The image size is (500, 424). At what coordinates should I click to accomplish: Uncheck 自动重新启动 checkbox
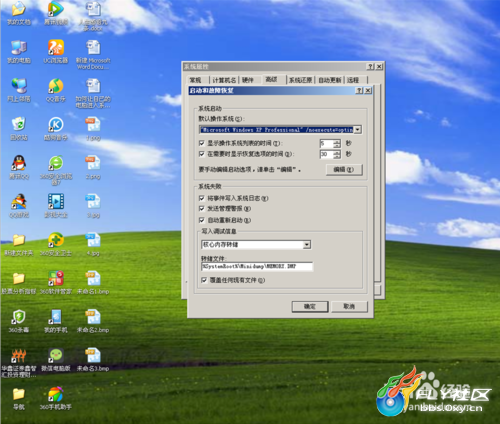coord(201,220)
